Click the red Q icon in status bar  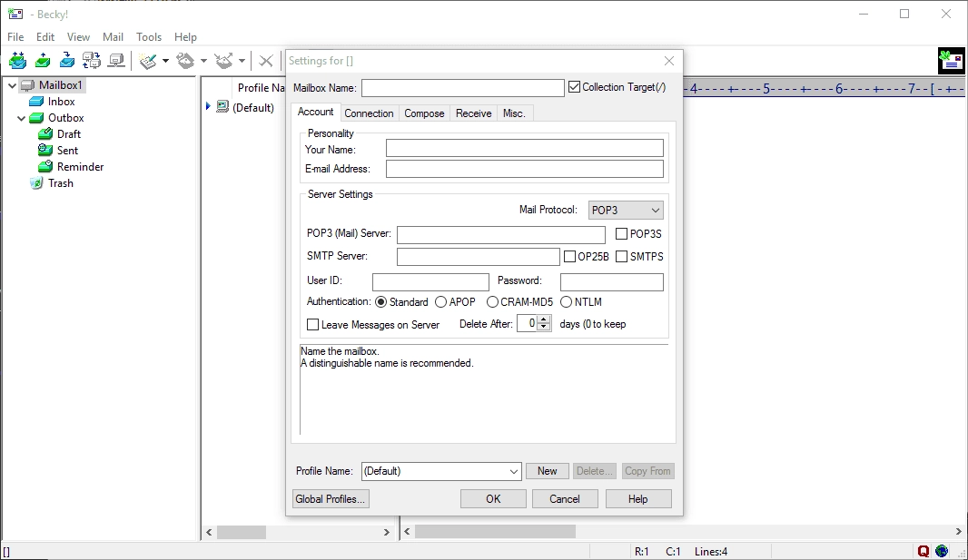point(924,551)
